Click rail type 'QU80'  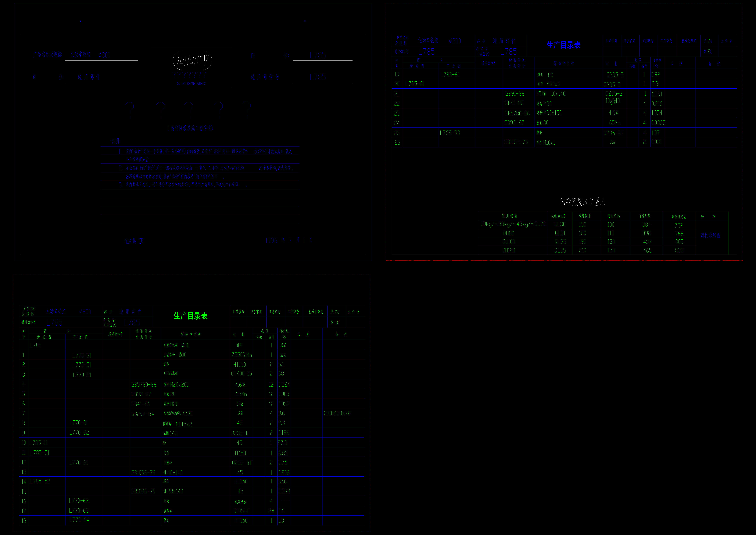point(509,233)
